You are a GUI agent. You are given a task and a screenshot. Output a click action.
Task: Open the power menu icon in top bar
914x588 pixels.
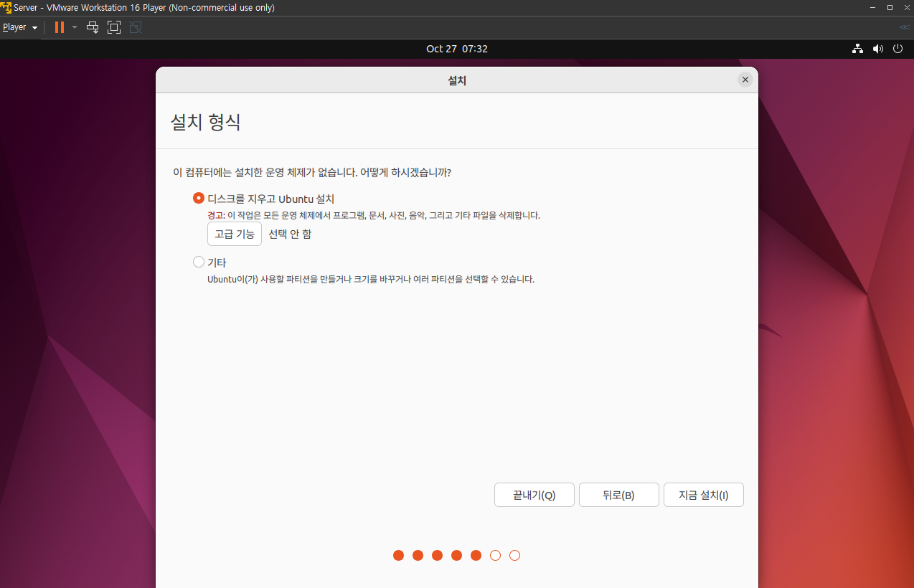[x=897, y=49]
